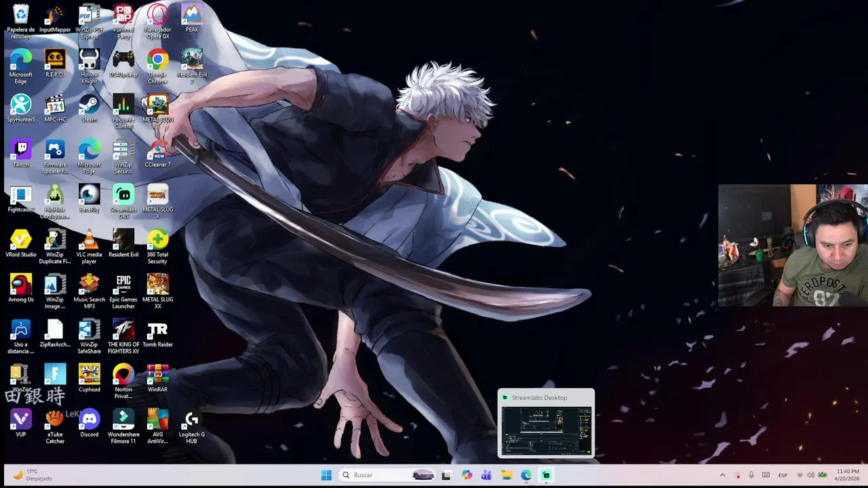868x488 pixels.
Task: Click the Music Search MP3 icon
Action: point(89,291)
